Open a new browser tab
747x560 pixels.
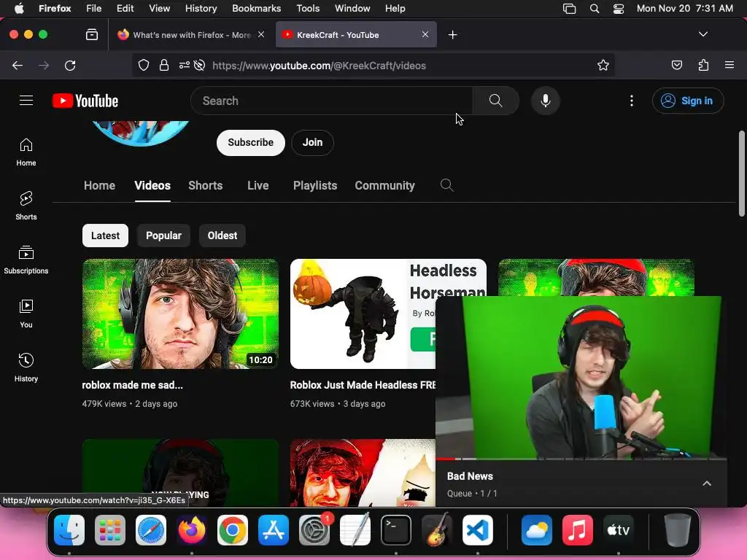click(452, 35)
